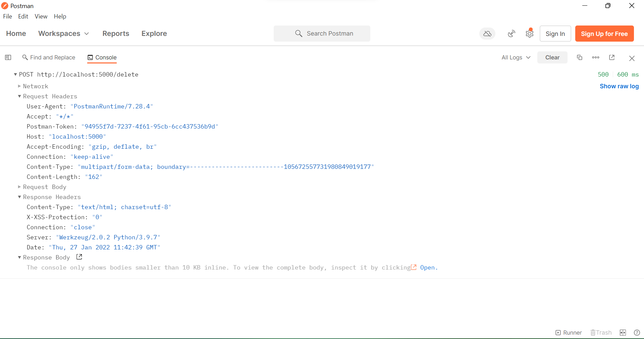644x339 pixels.
Task: Click the capture requests satellite icon
Action: pyautogui.click(x=511, y=34)
